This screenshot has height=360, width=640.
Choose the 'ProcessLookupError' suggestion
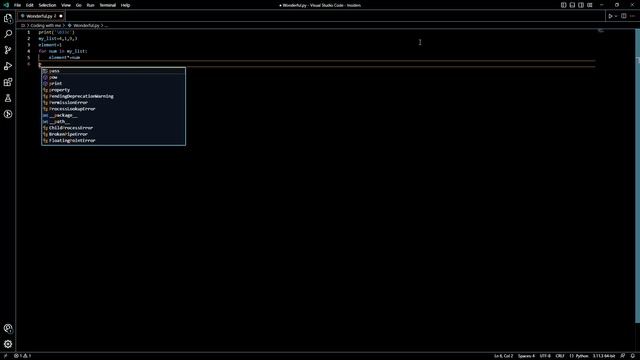pos(113,109)
